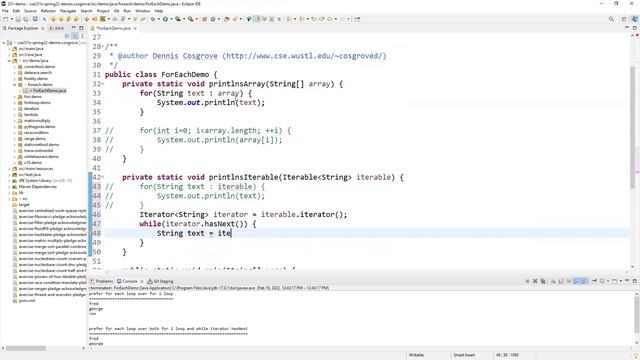The height and width of the screenshot is (360, 640).
Task: Place cursor on line 48 code
Action: 194,233
